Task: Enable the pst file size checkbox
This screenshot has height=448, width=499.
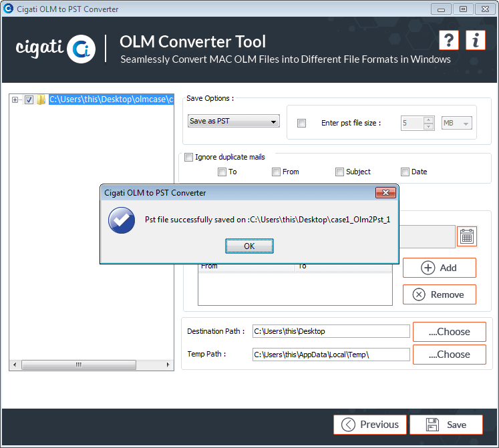Action: [301, 123]
